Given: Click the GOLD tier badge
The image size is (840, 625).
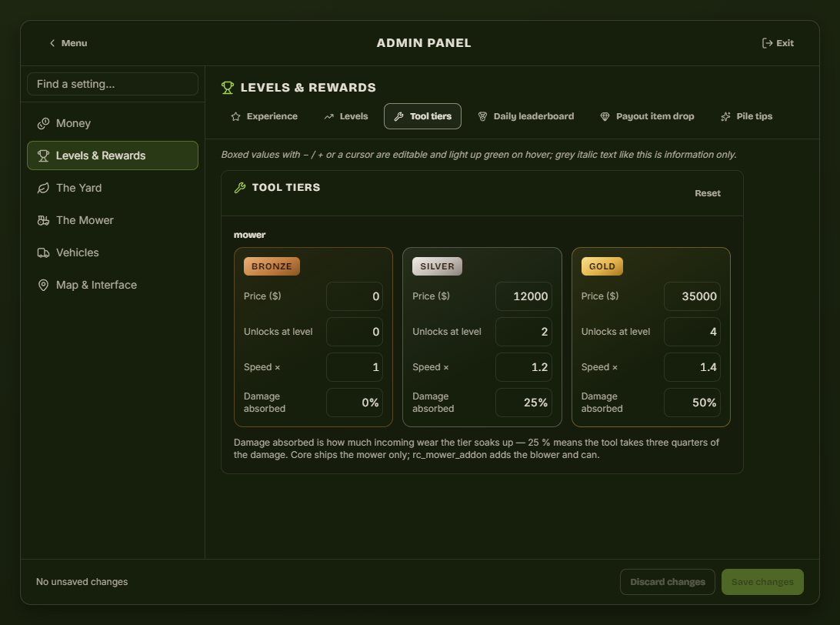Looking at the screenshot, I should [x=602, y=266].
